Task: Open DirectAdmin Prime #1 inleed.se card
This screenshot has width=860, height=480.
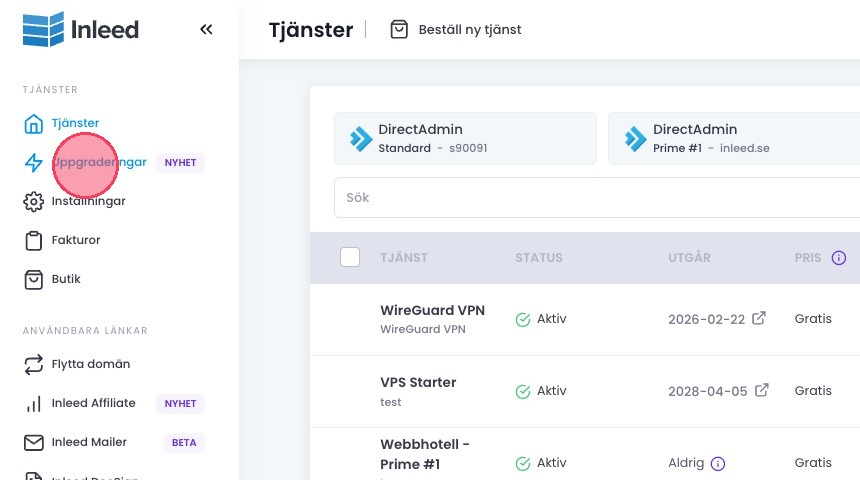Action: point(734,139)
